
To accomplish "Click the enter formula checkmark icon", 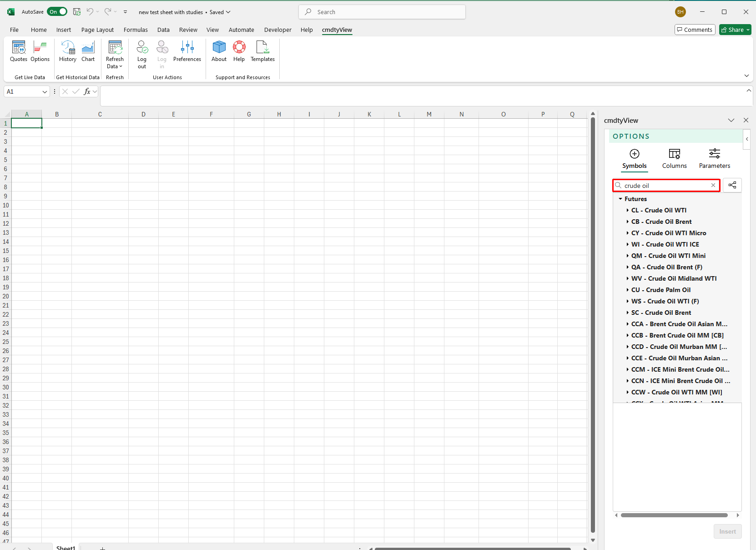I will (x=76, y=91).
